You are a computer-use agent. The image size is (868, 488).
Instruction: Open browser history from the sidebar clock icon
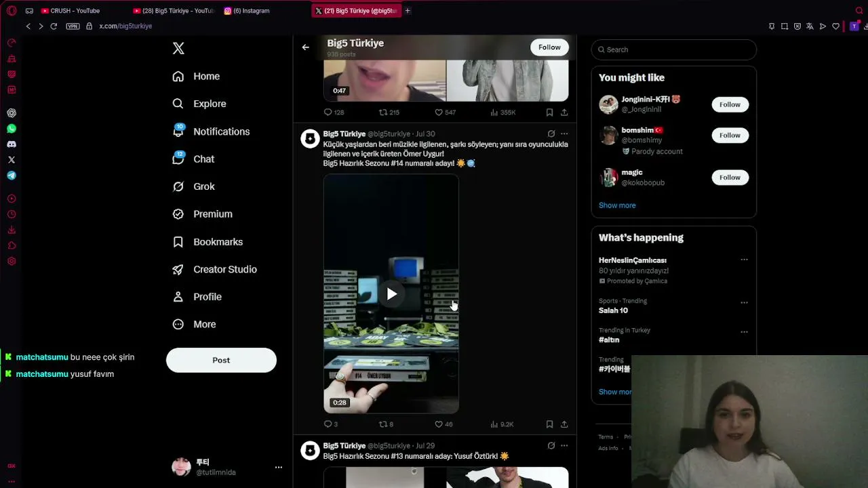(12, 214)
